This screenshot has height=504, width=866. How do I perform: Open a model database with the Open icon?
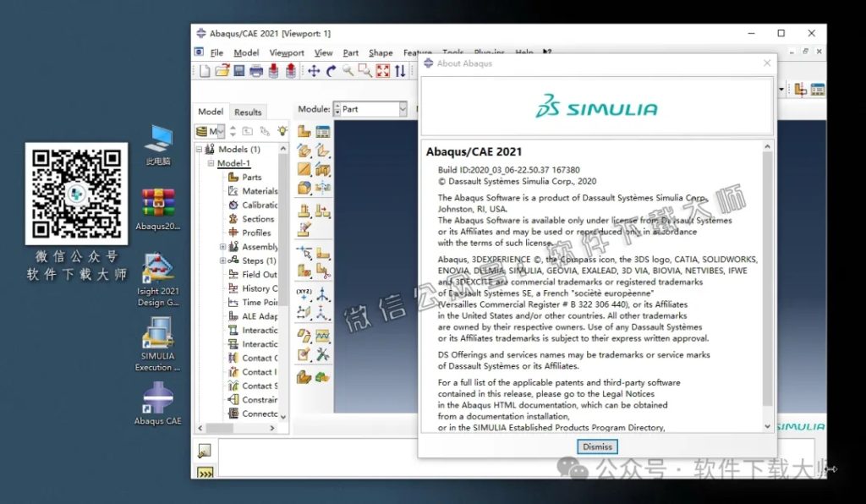(222, 71)
